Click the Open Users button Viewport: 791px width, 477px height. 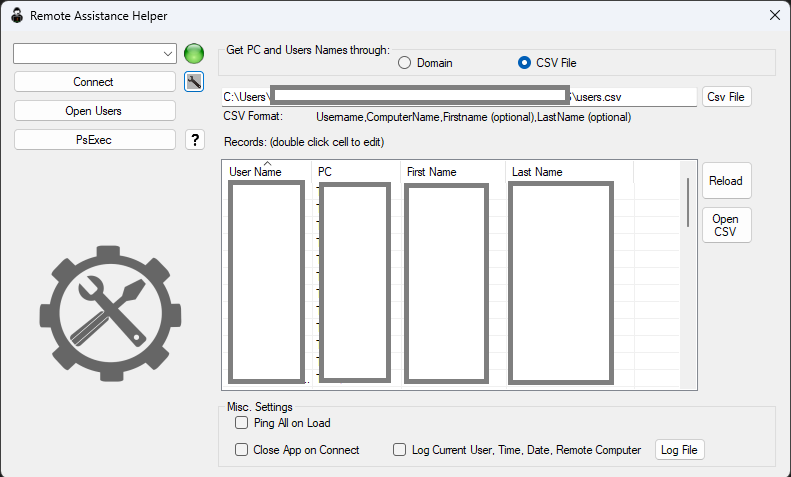pos(94,111)
